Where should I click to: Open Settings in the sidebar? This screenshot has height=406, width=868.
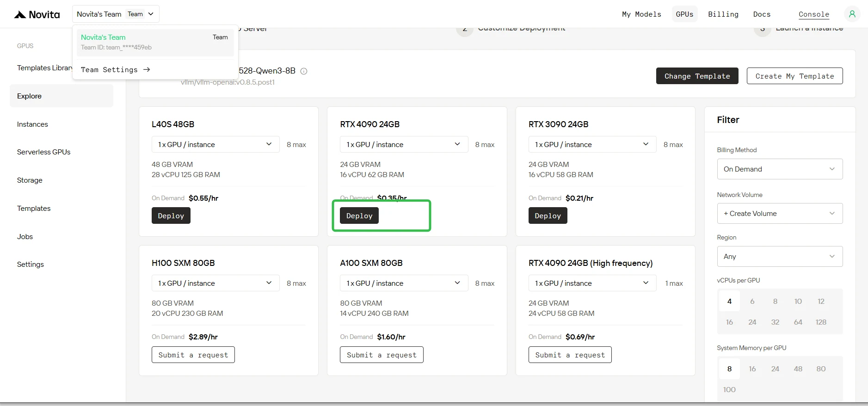[x=31, y=265]
